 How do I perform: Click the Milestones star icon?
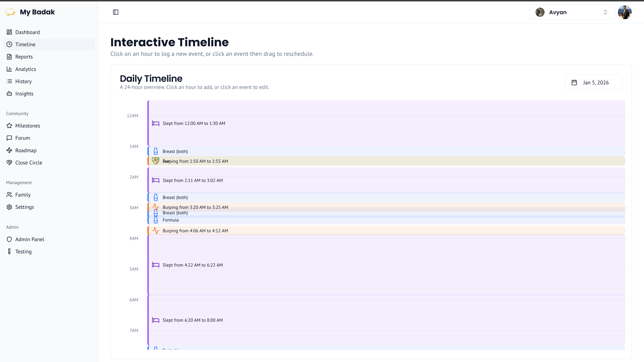point(9,126)
